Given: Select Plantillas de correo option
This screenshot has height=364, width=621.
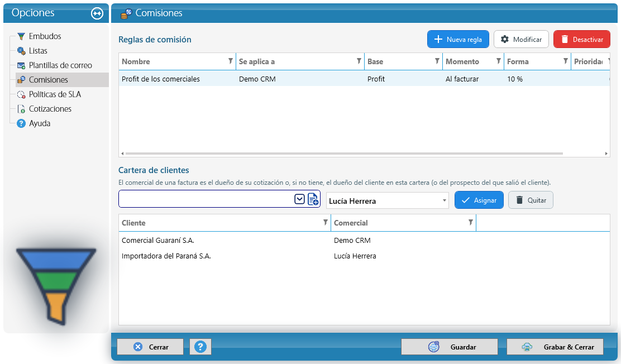Looking at the screenshot, I should (x=60, y=65).
